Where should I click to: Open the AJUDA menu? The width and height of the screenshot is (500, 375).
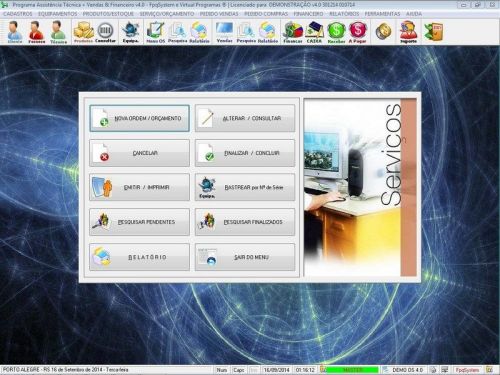pyautogui.click(x=414, y=14)
